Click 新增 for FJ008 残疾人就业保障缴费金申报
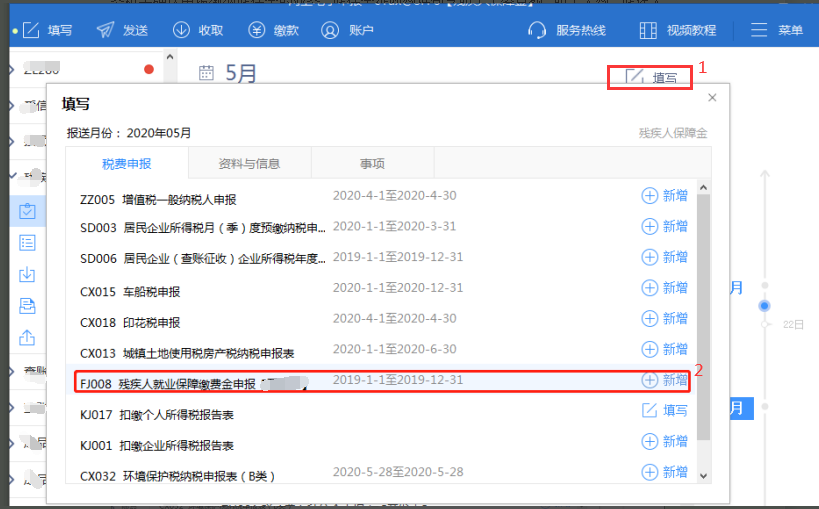 click(x=664, y=380)
